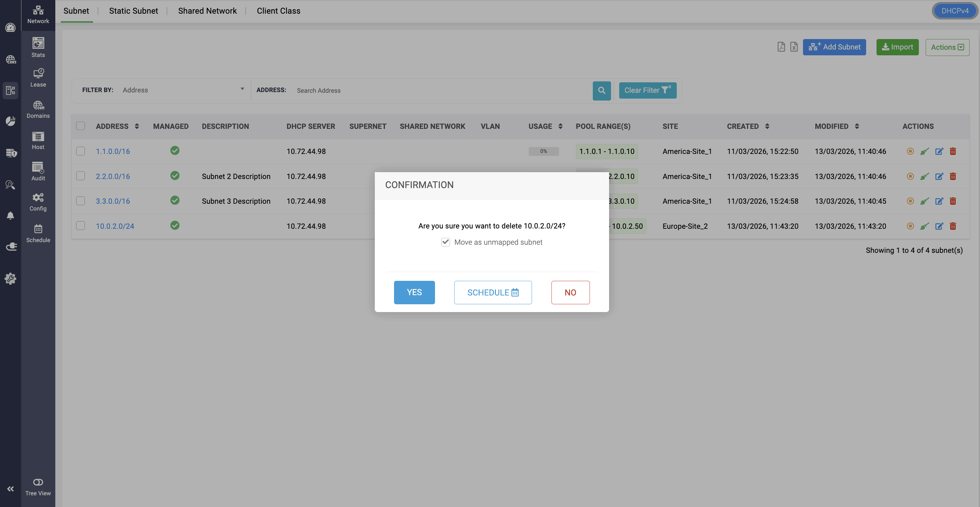Viewport: 980px width, 507px height.
Task: Confirm deletion with YES button
Action: point(414,292)
